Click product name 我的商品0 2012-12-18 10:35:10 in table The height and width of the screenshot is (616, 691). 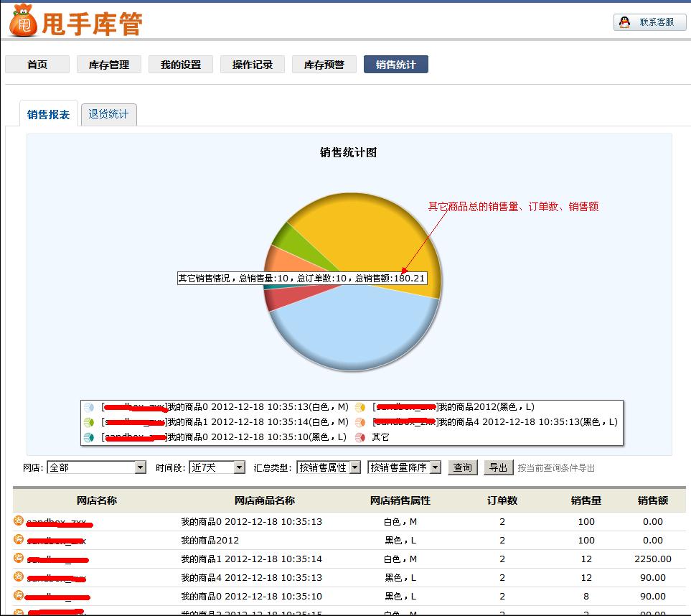tap(252, 596)
